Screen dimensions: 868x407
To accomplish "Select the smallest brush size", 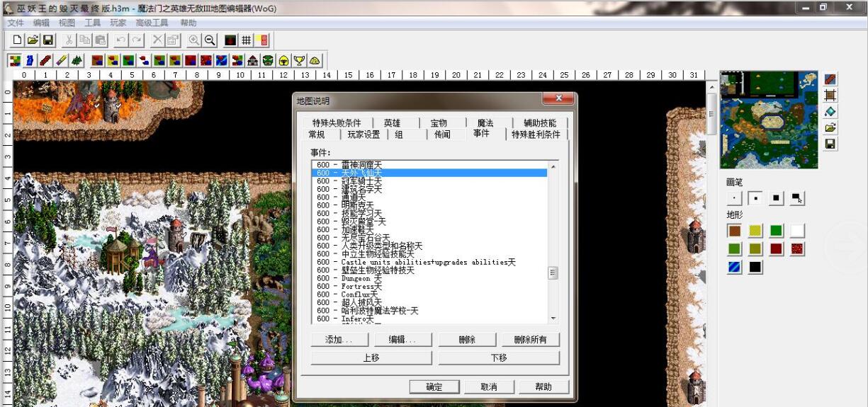I will pyautogui.click(x=735, y=198).
